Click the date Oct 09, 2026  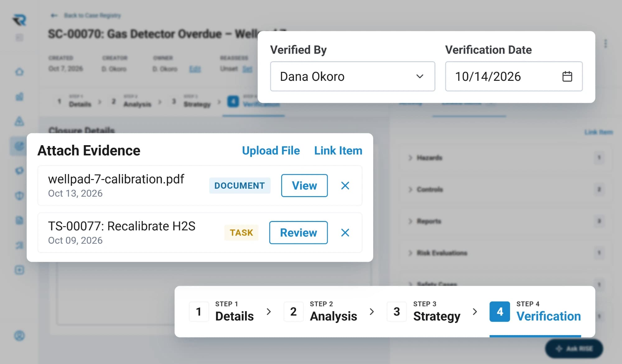click(x=75, y=240)
